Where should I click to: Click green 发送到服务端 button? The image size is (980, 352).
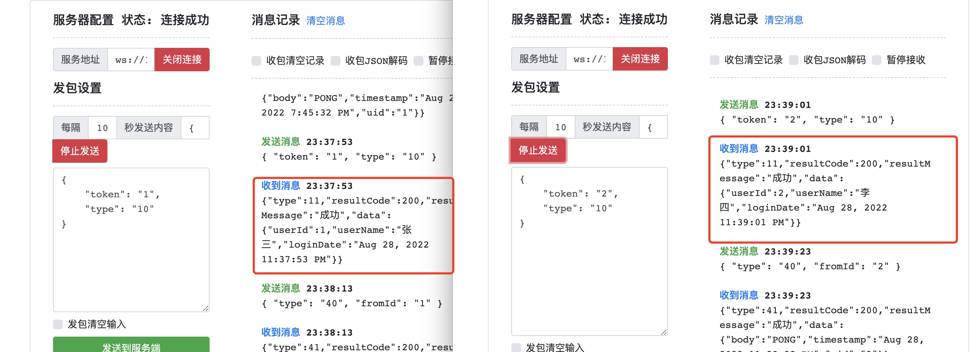(131, 345)
